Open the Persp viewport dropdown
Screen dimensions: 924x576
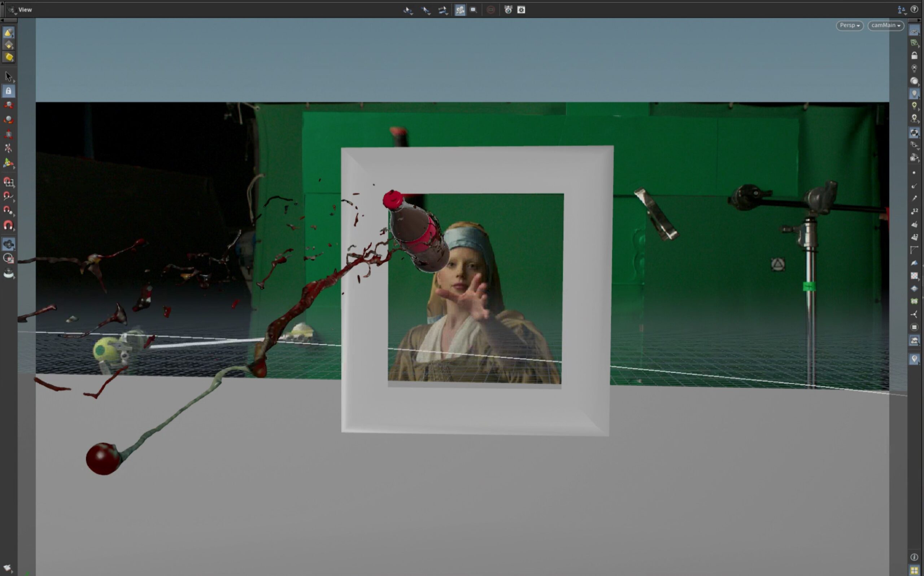(x=850, y=26)
